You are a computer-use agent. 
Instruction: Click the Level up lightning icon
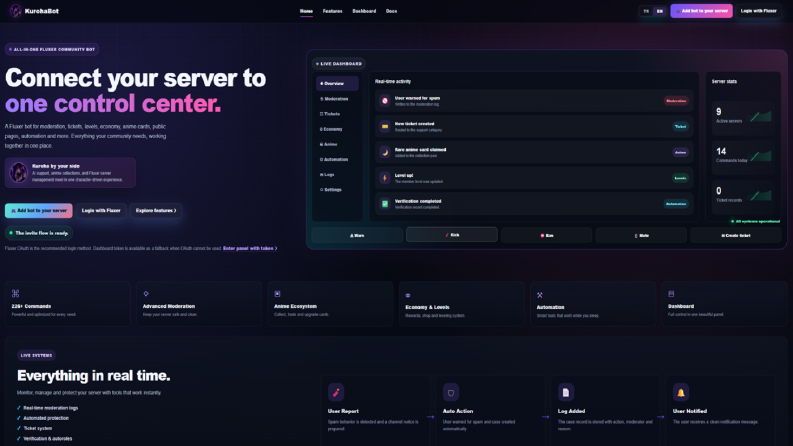coord(385,178)
